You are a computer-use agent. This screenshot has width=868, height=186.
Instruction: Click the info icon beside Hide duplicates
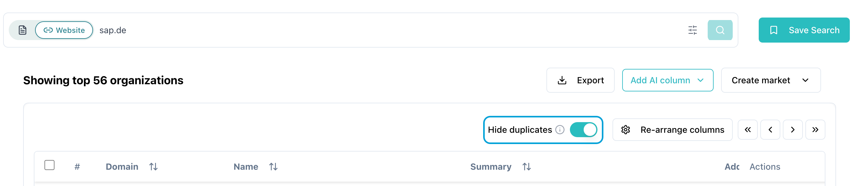point(560,130)
